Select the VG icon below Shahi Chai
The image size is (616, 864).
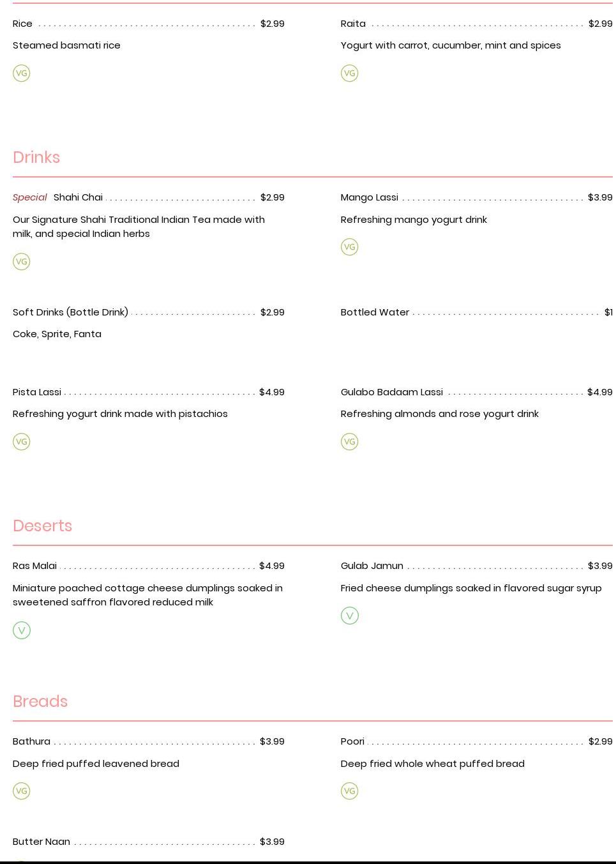point(22,262)
